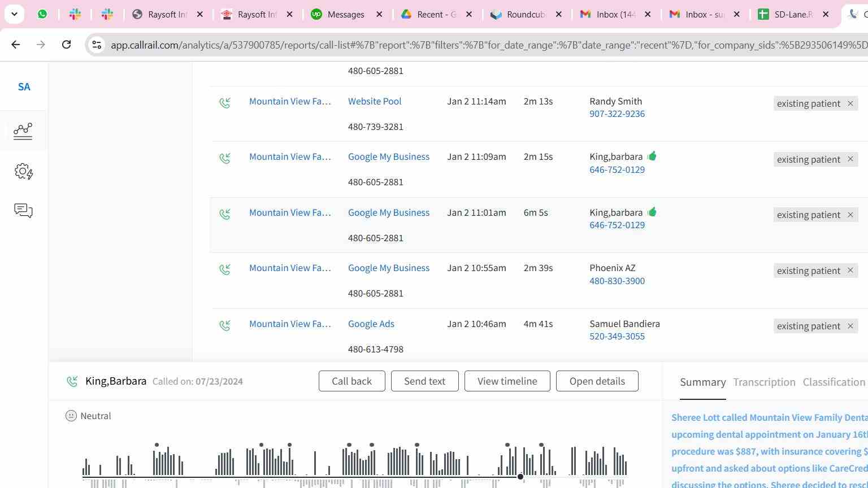
Task: Open Mountain View company link in Samuel Bandiera row
Action: (x=290, y=324)
